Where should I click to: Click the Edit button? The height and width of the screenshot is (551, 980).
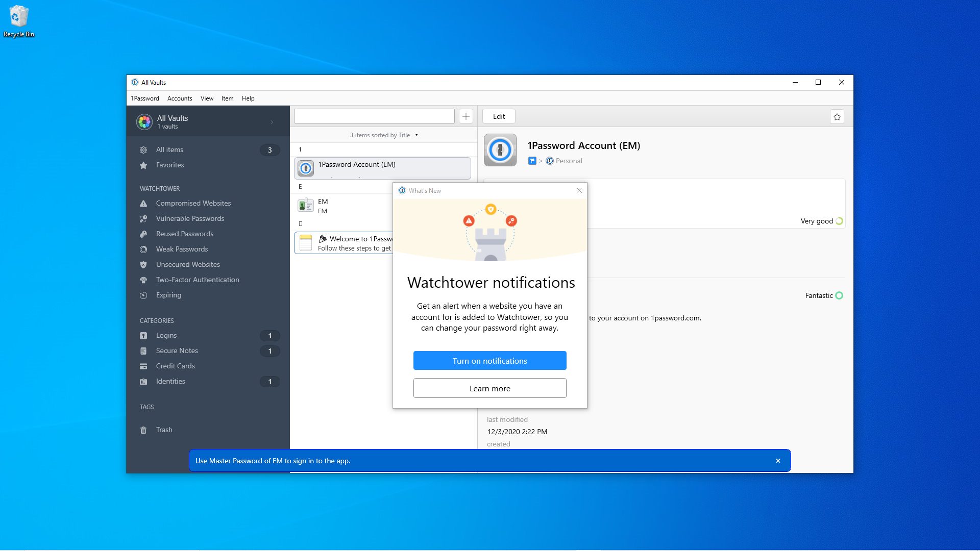(499, 116)
